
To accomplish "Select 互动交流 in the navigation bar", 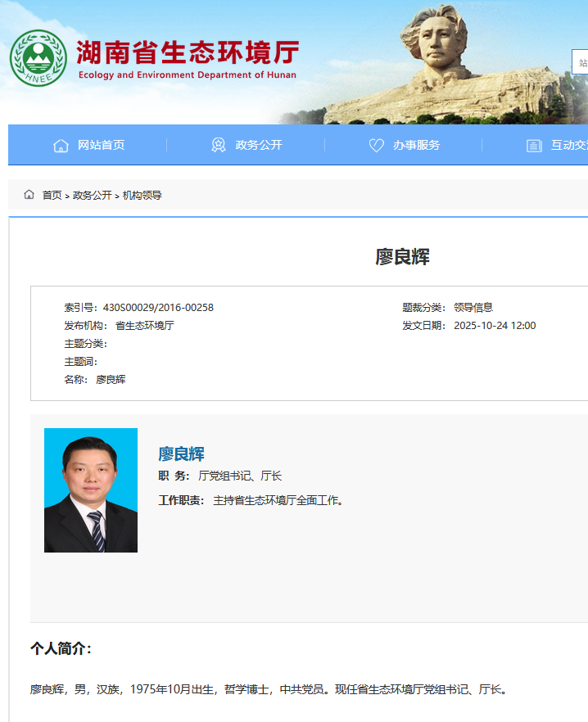I will (x=568, y=145).
